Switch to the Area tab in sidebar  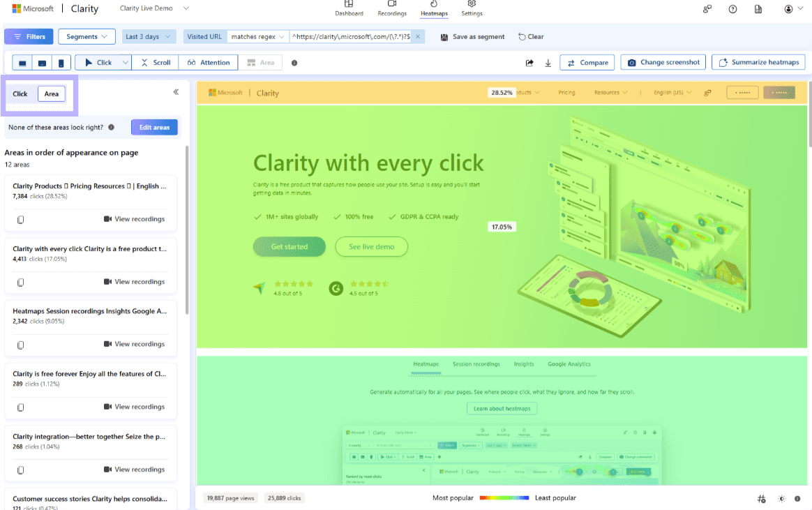(x=51, y=93)
